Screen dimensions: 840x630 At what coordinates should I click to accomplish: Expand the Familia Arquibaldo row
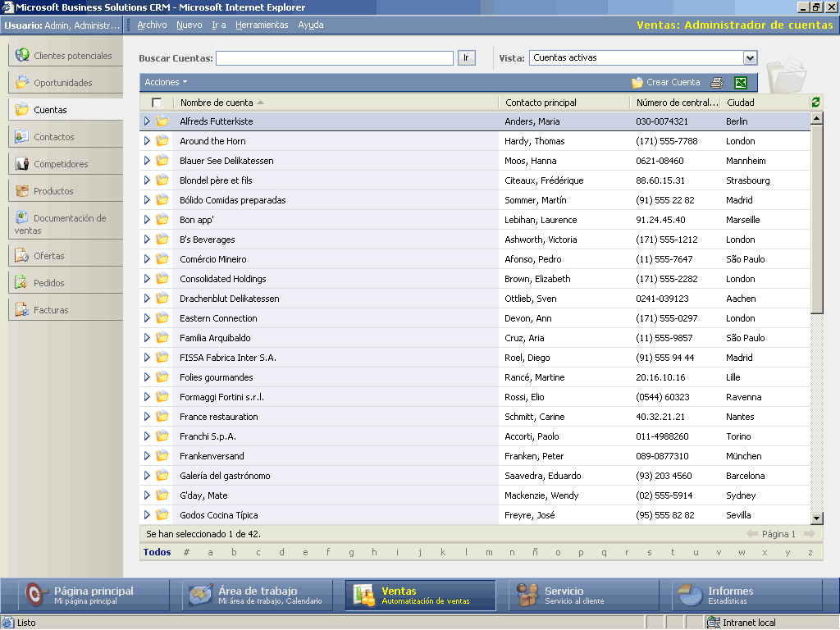click(147, 338)
